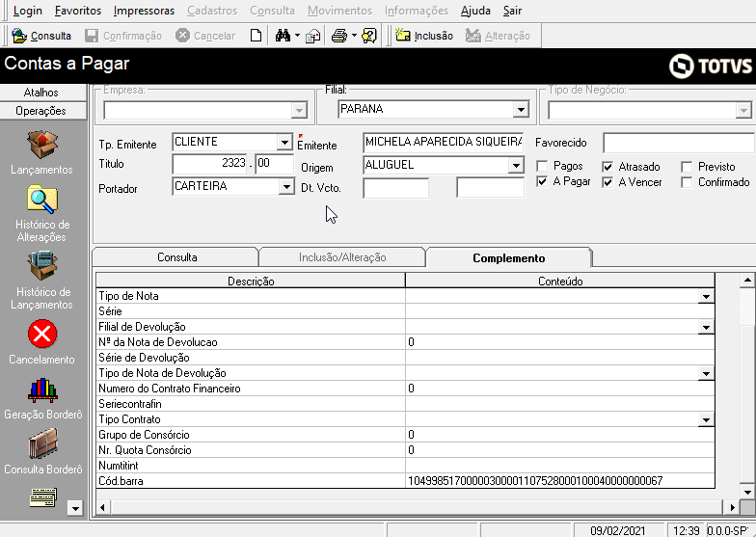Image resolution: width=756 pixels, height=537 pixels.
Task: Open Histórico de Alterações sidebar icon
Action: tap(42, 199)
